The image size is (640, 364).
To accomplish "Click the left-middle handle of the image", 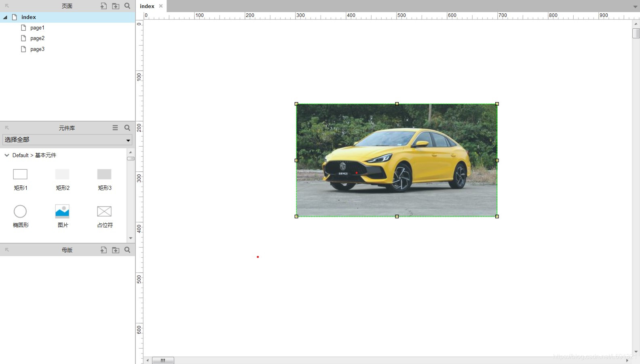I will coord(296,160).
